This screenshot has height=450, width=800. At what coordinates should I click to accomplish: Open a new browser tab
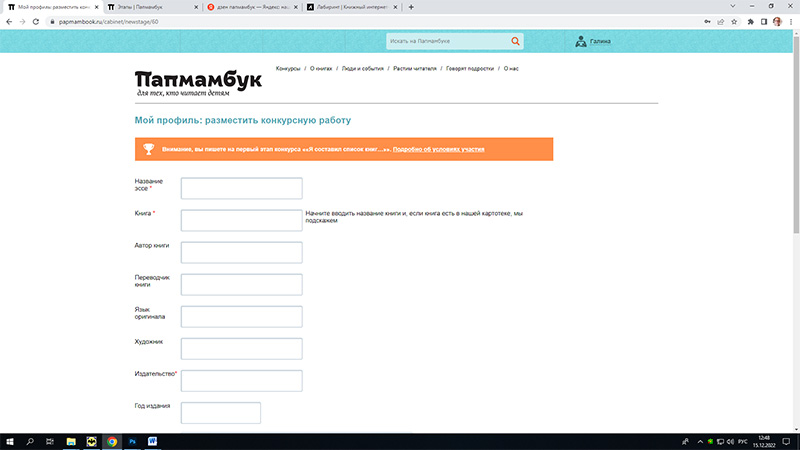(411, 6)
